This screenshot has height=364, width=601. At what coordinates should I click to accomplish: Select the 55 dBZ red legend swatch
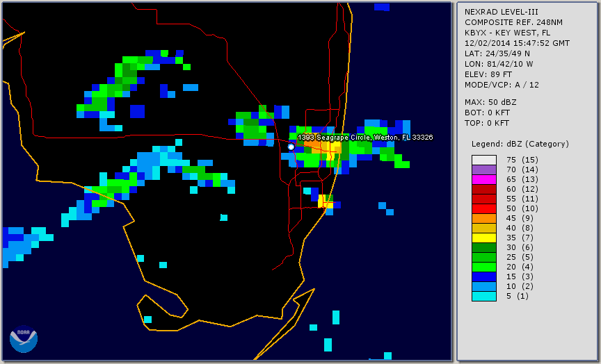[x=484, y=199]
